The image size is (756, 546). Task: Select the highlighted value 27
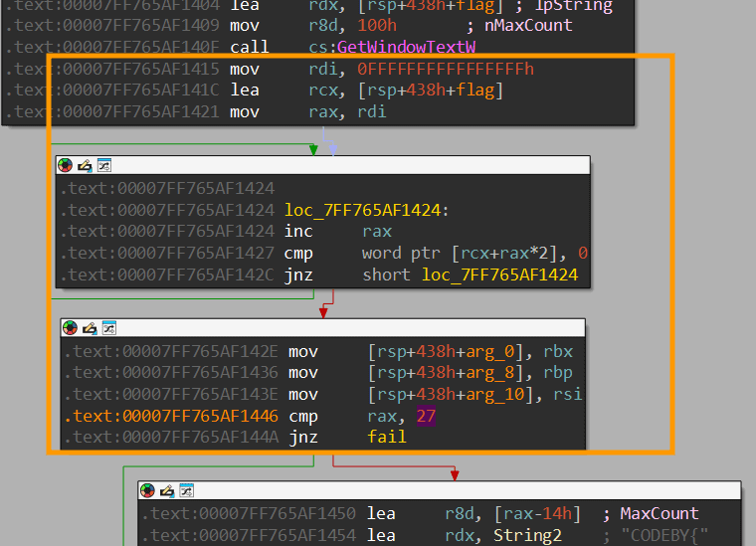426,416
